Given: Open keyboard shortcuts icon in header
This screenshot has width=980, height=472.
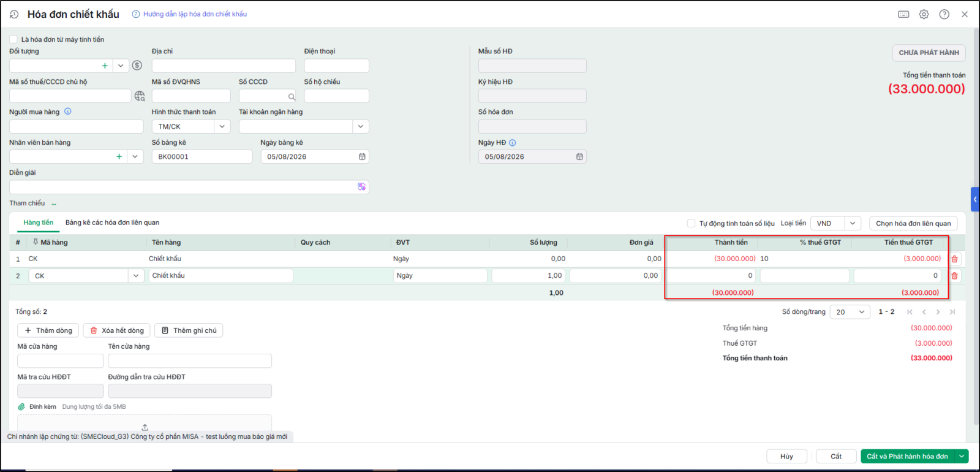Looking at the screenshot, I should coord(903,14).
